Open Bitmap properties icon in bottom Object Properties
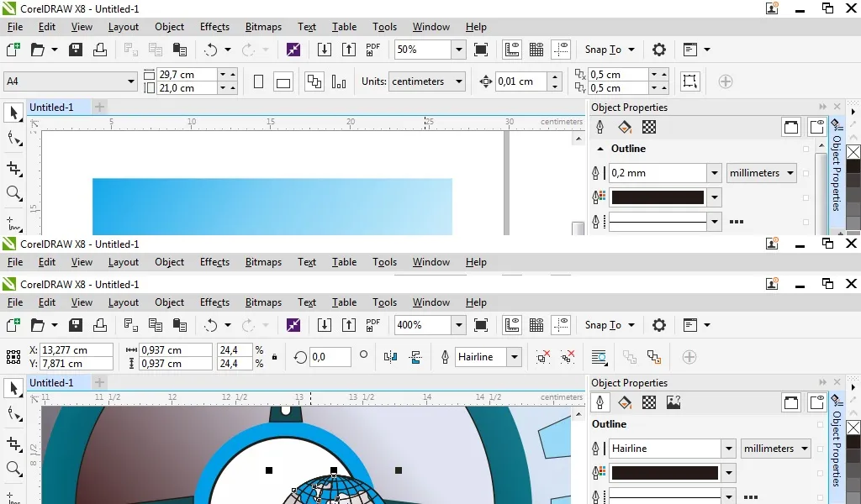 coord(673,402)
